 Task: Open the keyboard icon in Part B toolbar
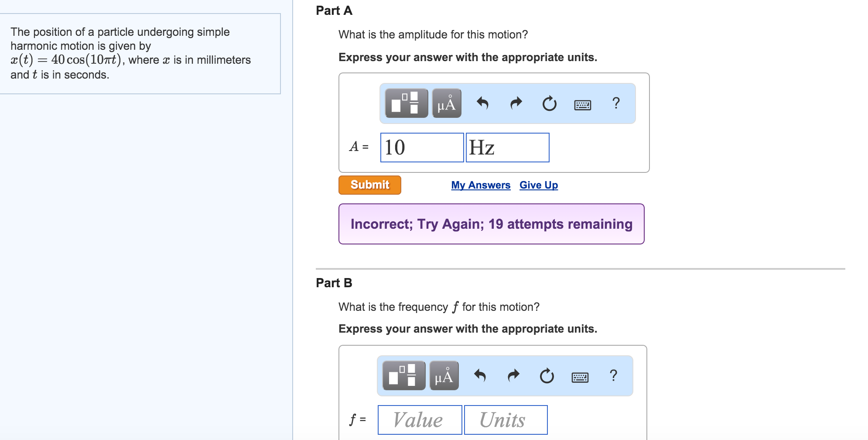click(580, 376)
